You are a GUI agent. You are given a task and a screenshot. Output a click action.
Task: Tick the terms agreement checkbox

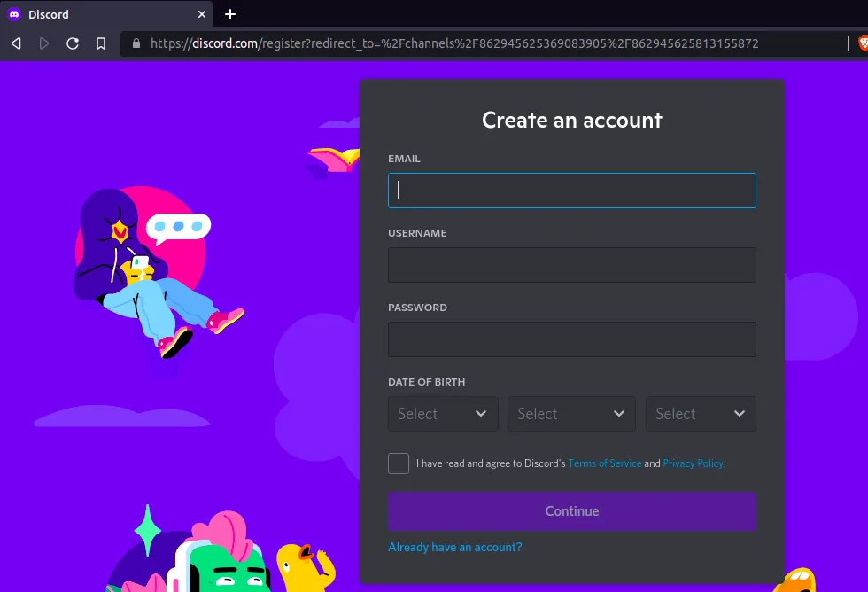(x=399, y=463)
